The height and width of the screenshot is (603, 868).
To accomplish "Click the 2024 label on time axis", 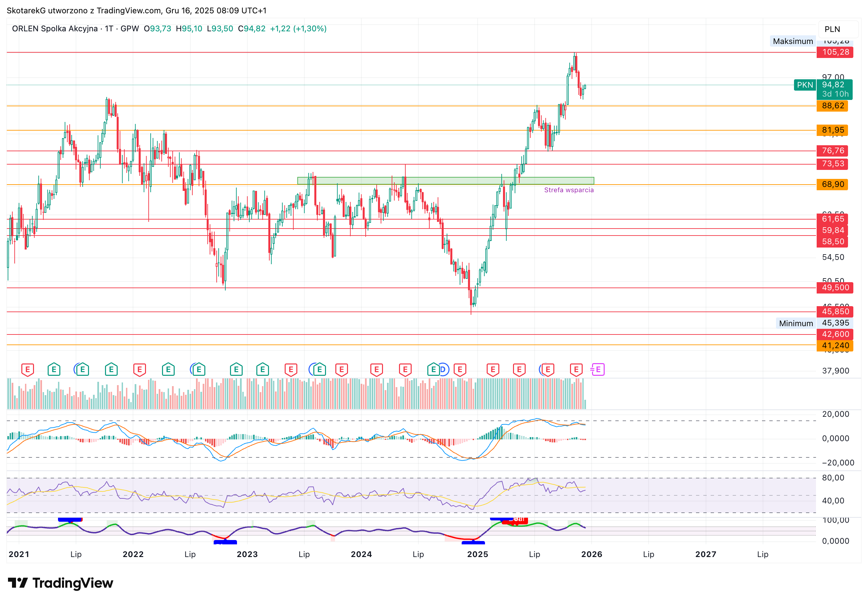I will coord(361,554).
